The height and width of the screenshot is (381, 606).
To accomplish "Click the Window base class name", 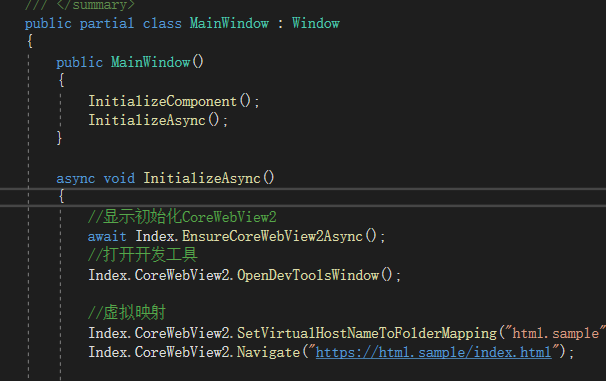I will [x=316, y=23].
